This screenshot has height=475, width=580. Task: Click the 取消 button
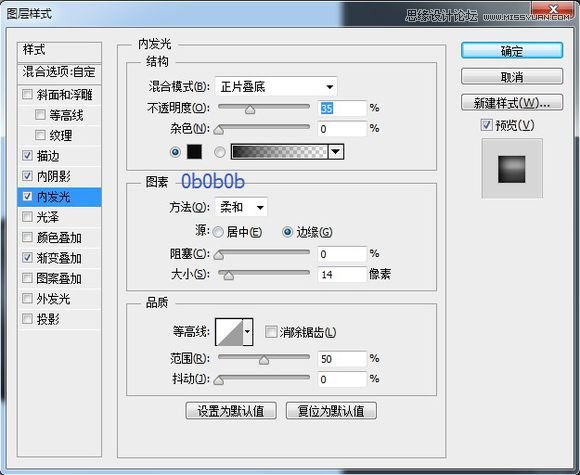512,77
